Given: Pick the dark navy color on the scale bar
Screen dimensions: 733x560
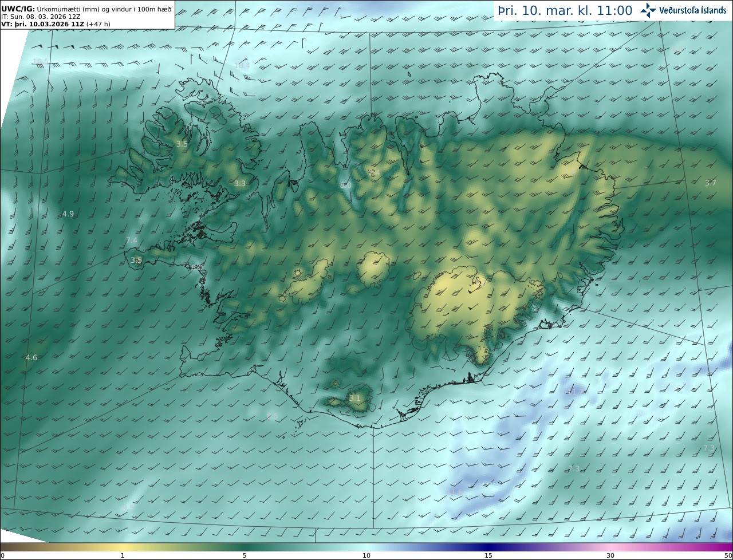Looking at the screenshot, I should coord(488,547).
